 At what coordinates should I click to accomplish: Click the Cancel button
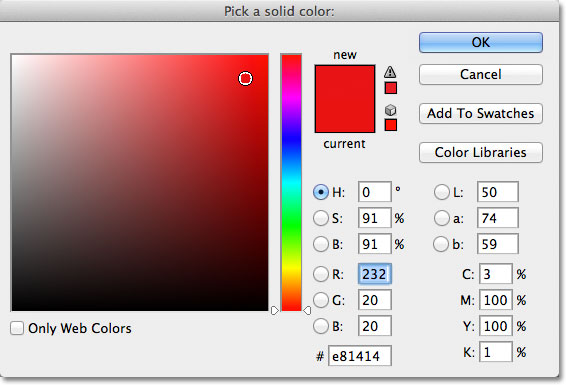pyautogui.click(x=481, y=74)
